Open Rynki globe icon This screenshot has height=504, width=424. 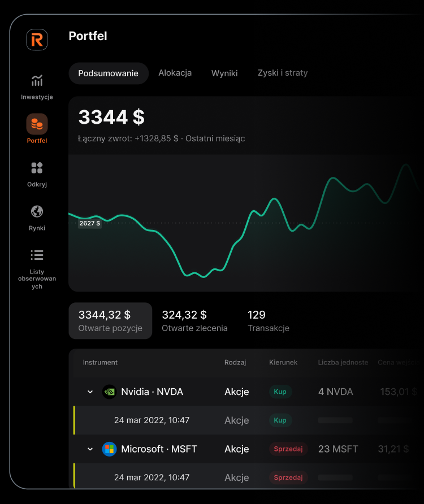coord(37,211)
